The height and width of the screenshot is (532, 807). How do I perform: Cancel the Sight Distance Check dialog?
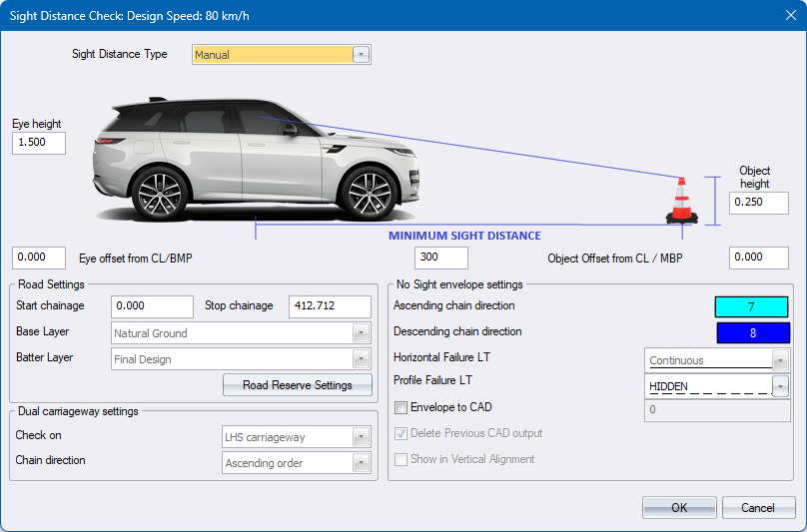(758, 508)
